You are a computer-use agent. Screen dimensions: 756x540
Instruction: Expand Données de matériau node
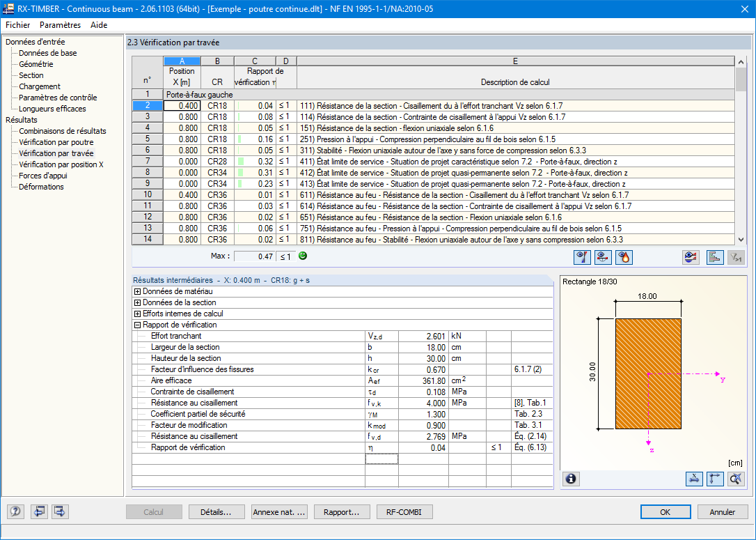(x=137, y=291)
